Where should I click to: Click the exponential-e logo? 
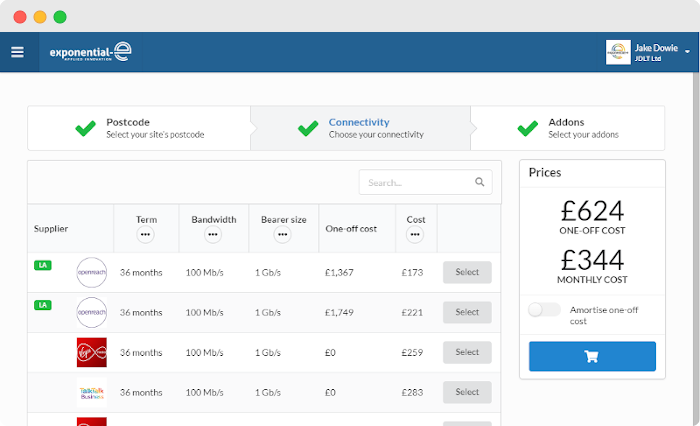pyautogui.click(x=90, y=52)
